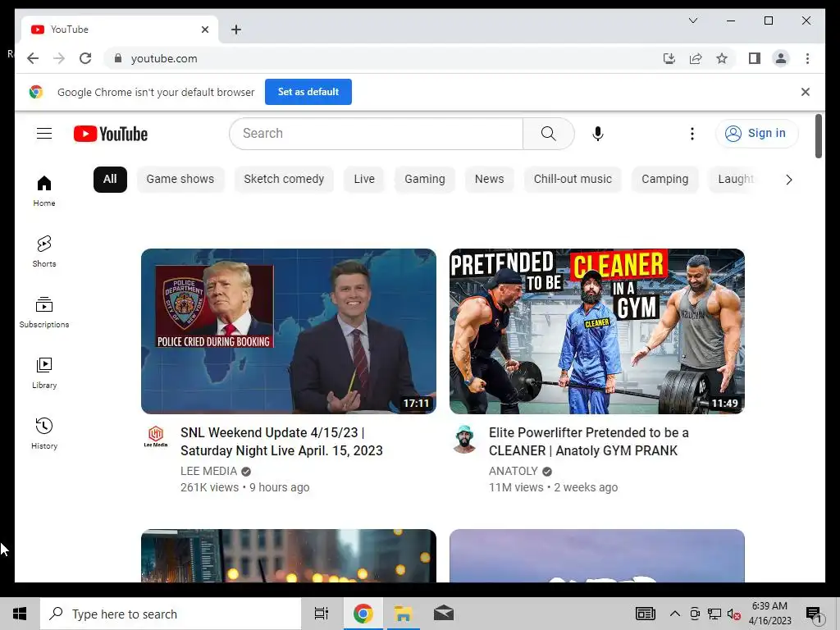
Task: Open Library in sidebar
Action: pos(44,373)
